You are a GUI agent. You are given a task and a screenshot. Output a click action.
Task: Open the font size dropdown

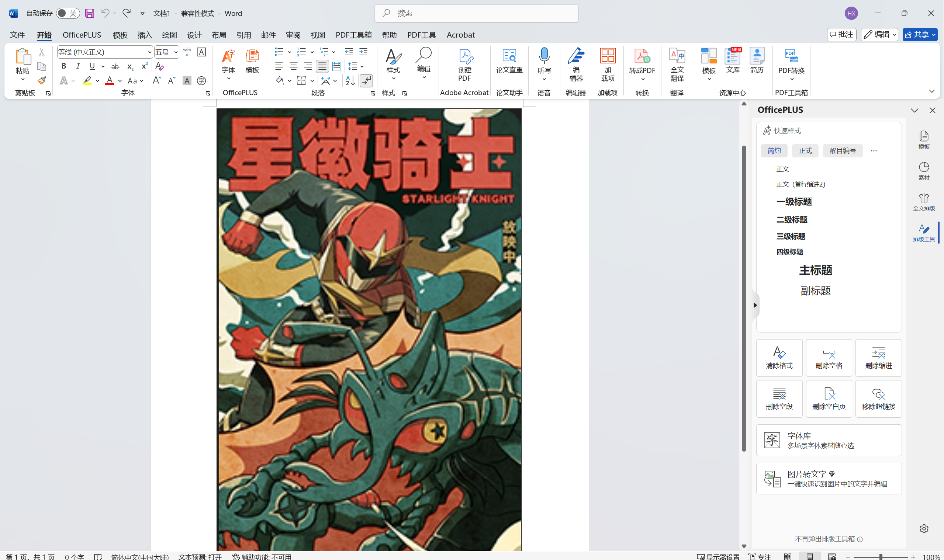click(x=176, y=52)
